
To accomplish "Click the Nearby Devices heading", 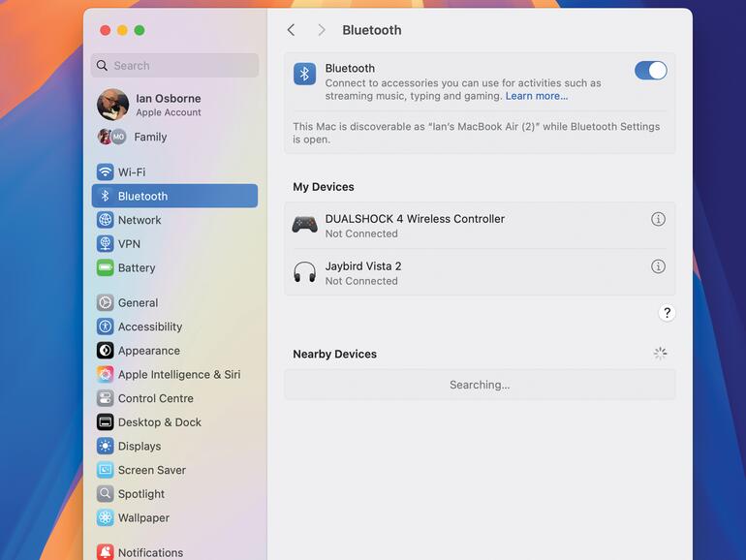I will point(335,354).
